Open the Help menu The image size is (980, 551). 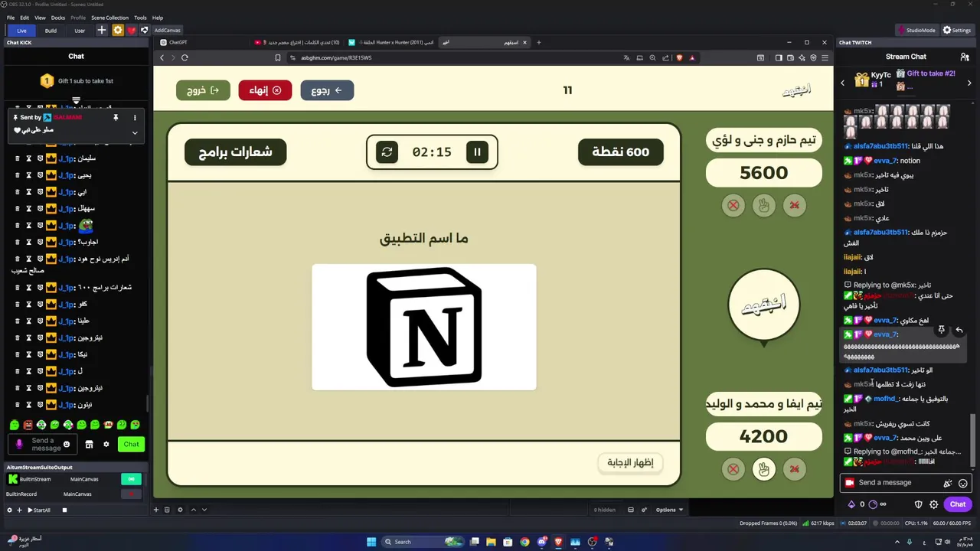pyautogui.click(x=158, y=18)
